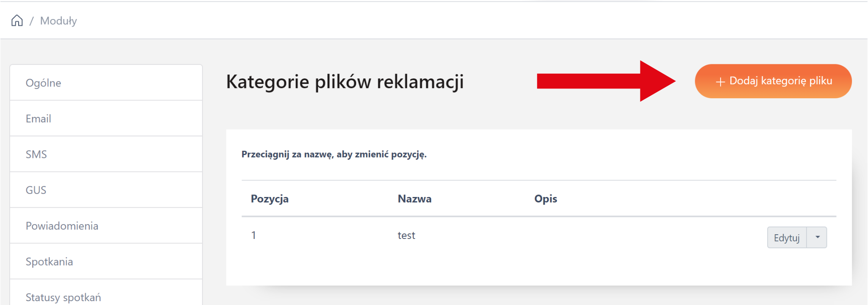Viewport: 868px width, 305px height.
Task: Click the Przeciągnij za nazwę instruction text
Action: 334,154
